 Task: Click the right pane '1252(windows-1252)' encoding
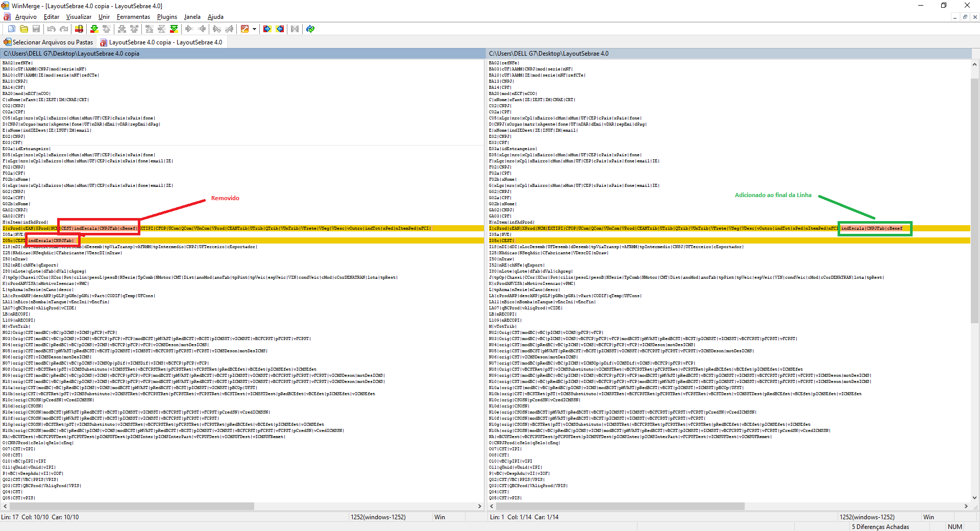point(867,517)
